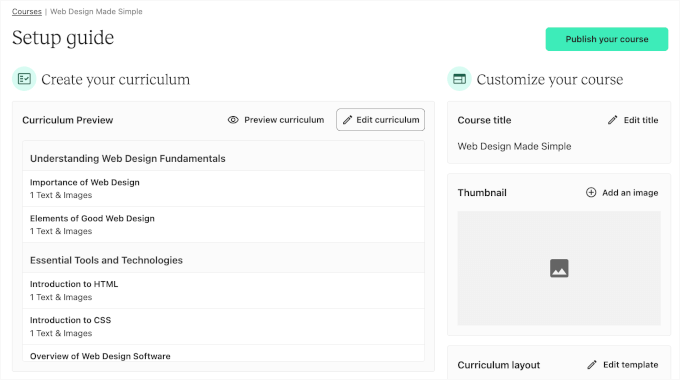Click the Setup guide page heading
The height and width of the screenshot is (380, 680).
(x=63, y=38)
